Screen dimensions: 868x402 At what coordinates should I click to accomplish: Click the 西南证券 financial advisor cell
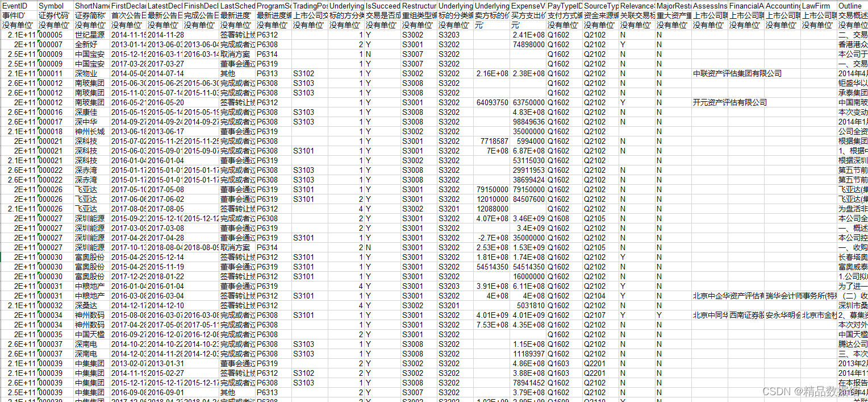pos(746,315)
